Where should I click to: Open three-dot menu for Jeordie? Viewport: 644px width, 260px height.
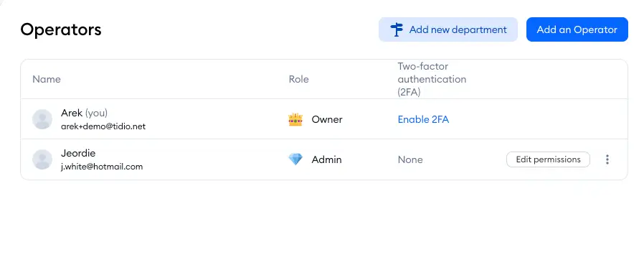point(607,159)
